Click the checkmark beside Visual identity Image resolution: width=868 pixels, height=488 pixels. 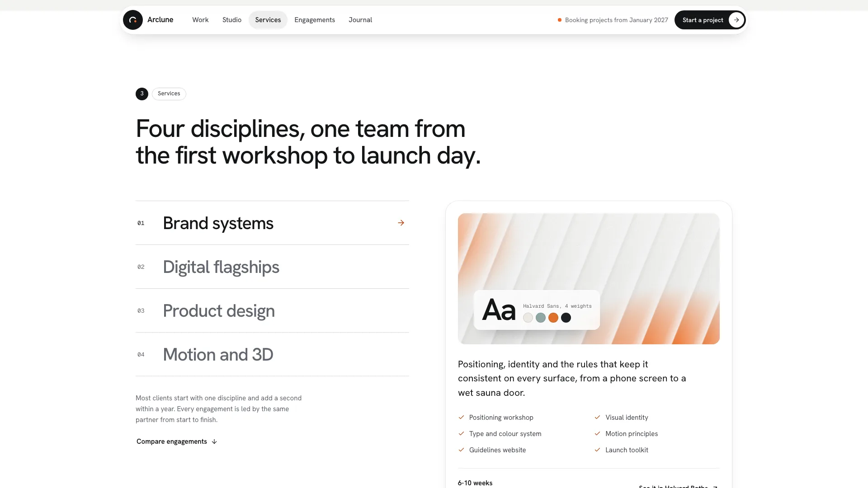(597, 418)
